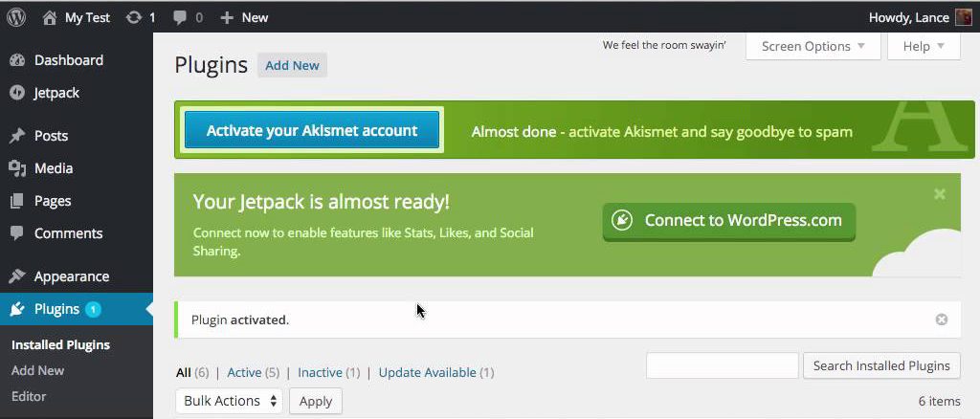Click the updates refresh icon in admin bar

[134, 17]
